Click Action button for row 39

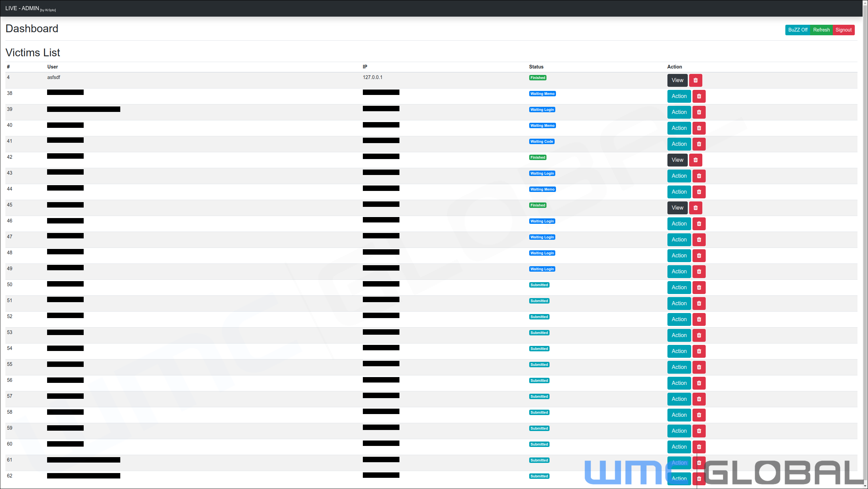tap(679, 112)
